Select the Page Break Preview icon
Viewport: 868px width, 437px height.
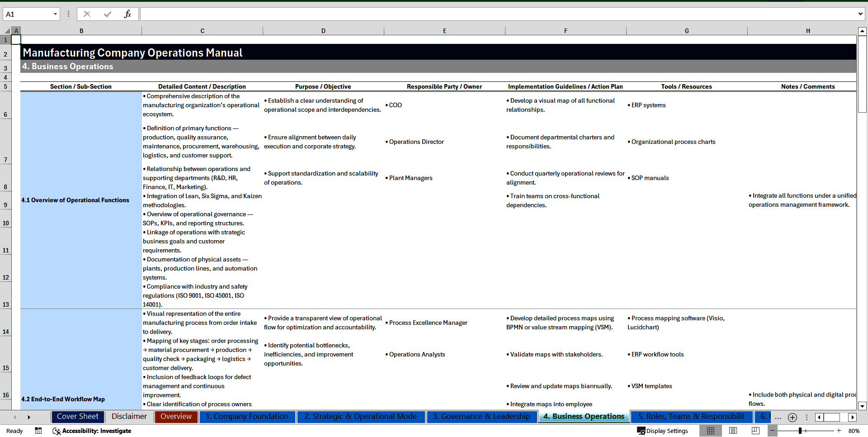755,431
